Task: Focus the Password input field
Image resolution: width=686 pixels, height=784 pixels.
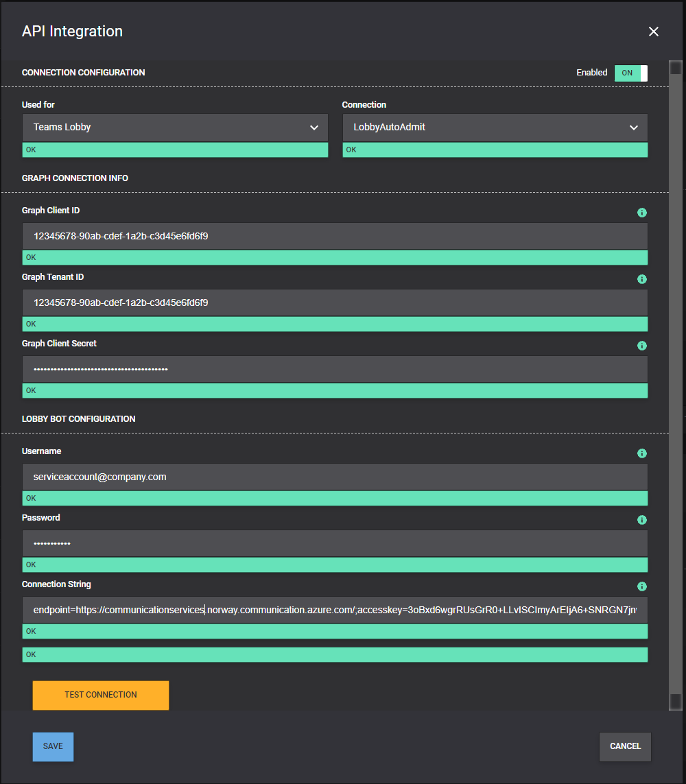Action: (x=335, y=543)
